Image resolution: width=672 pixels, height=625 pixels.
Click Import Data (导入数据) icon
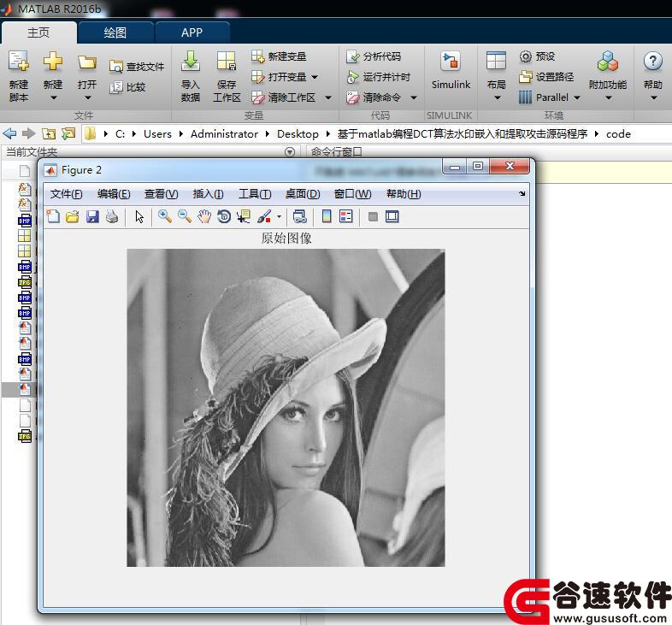coord(191,62)
